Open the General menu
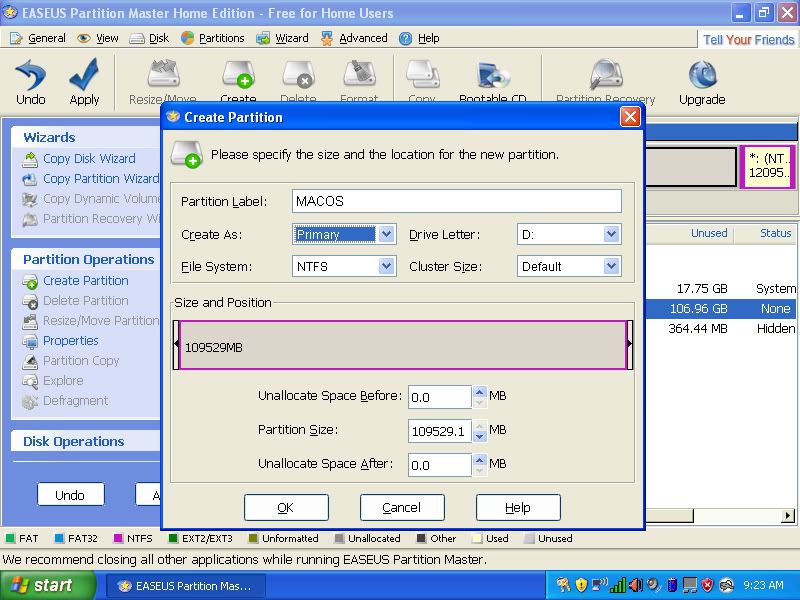The image size is (800, 600). tap(38, 38)
